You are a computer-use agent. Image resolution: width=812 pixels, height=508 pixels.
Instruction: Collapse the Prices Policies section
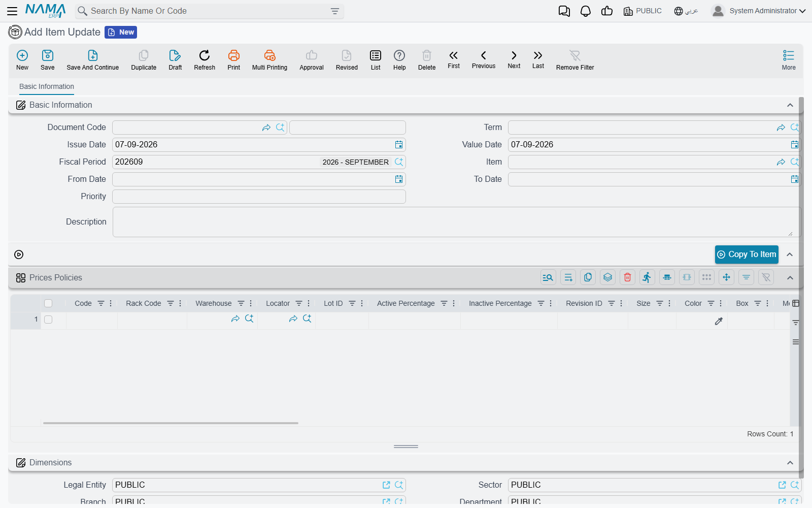pos(790,278)
